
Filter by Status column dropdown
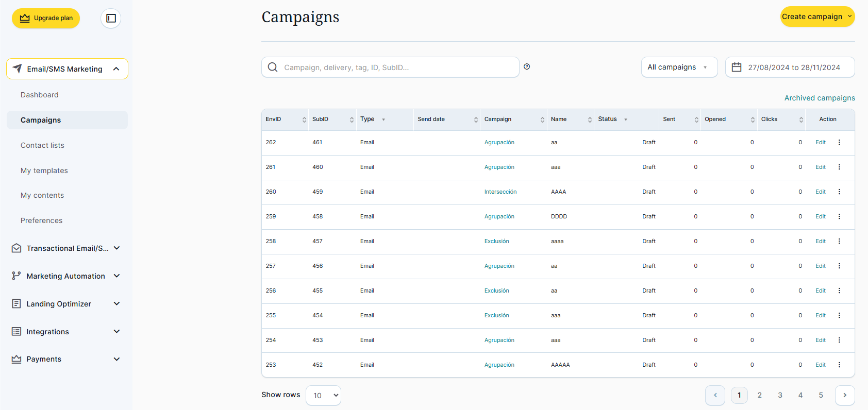626,119
